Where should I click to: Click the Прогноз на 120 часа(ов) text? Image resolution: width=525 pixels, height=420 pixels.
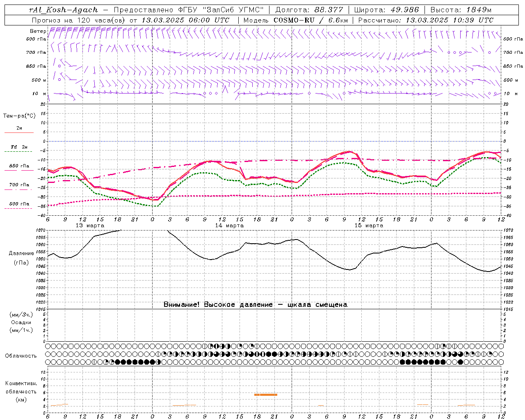(79, 20)
